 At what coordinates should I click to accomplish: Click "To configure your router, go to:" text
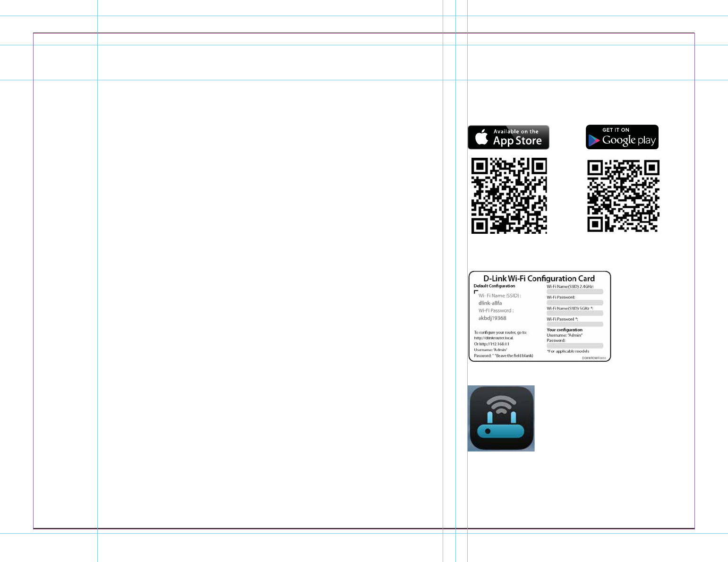500,332
